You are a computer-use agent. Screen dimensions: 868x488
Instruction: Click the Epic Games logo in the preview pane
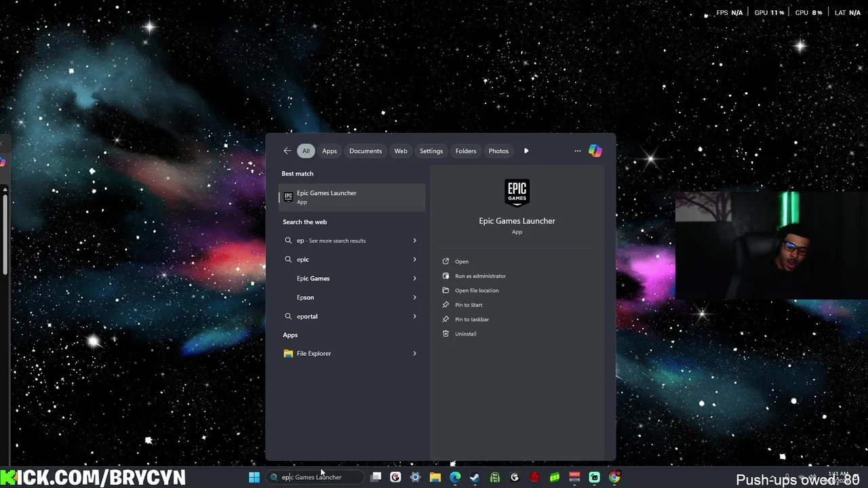coord(517,193)
